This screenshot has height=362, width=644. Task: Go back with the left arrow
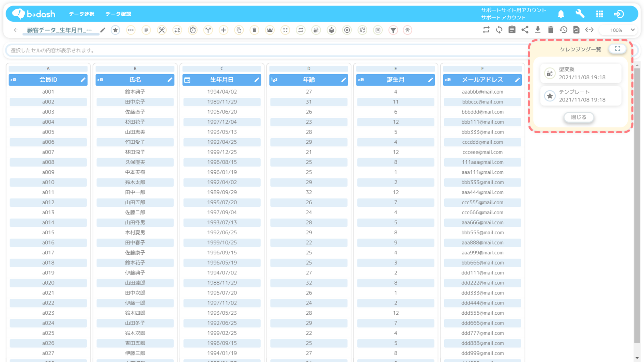pos(16,30)
